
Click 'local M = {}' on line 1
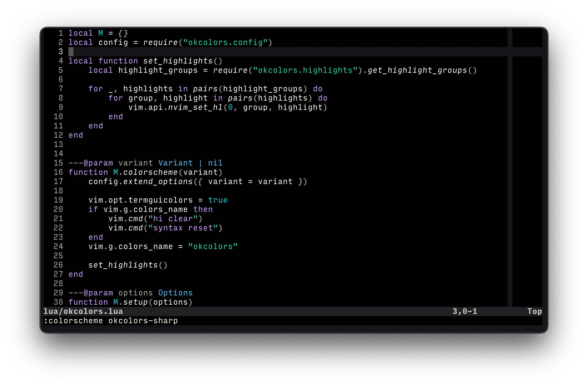[x=98, y=33]
